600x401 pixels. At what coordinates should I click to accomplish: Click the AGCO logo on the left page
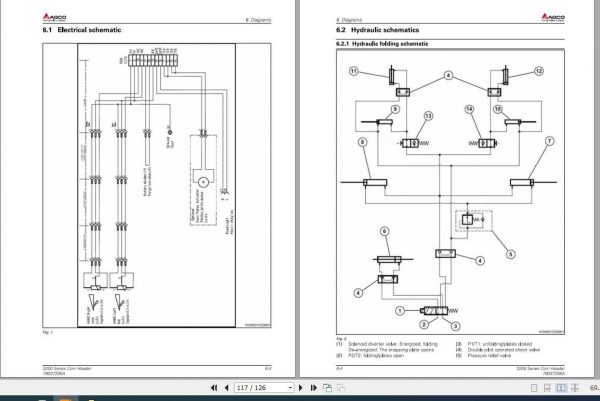pyautogui.click(x=54, y=17)
